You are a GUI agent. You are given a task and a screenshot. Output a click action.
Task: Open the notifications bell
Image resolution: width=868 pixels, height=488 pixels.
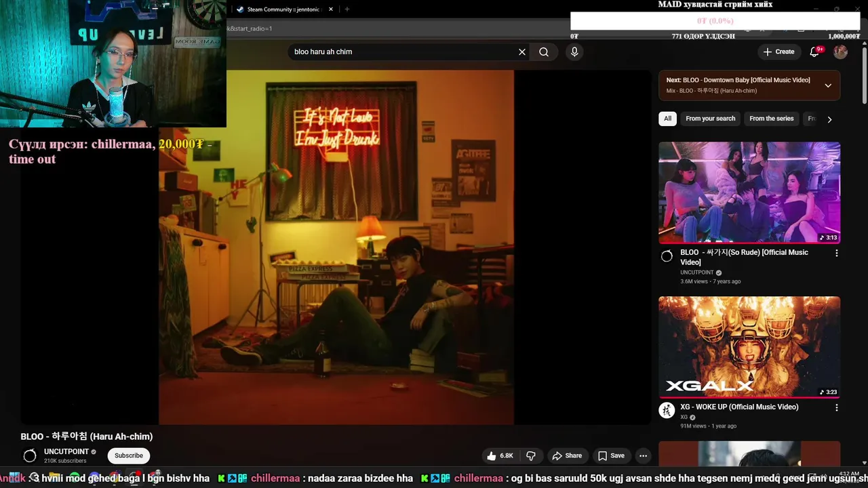[x=815, y=52]
